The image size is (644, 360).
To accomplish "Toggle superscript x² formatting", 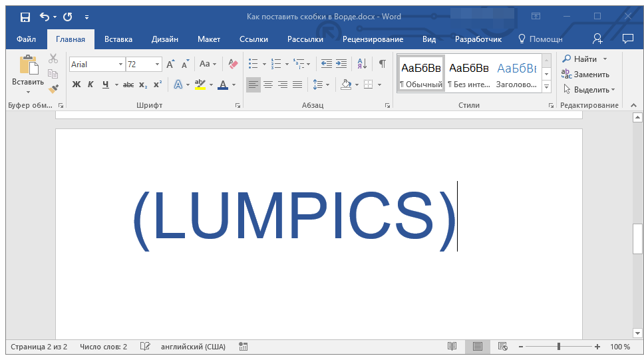I will tap(158, 85).
